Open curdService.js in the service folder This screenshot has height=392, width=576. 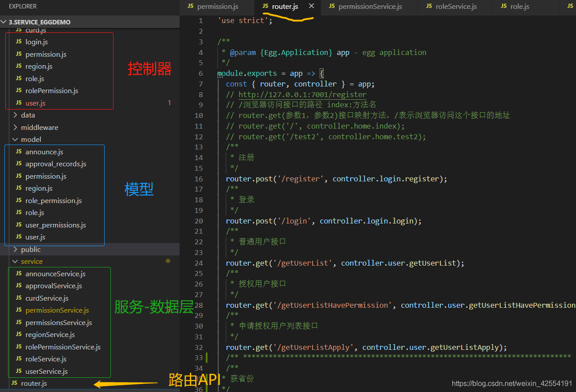click(x=47, y=298)
